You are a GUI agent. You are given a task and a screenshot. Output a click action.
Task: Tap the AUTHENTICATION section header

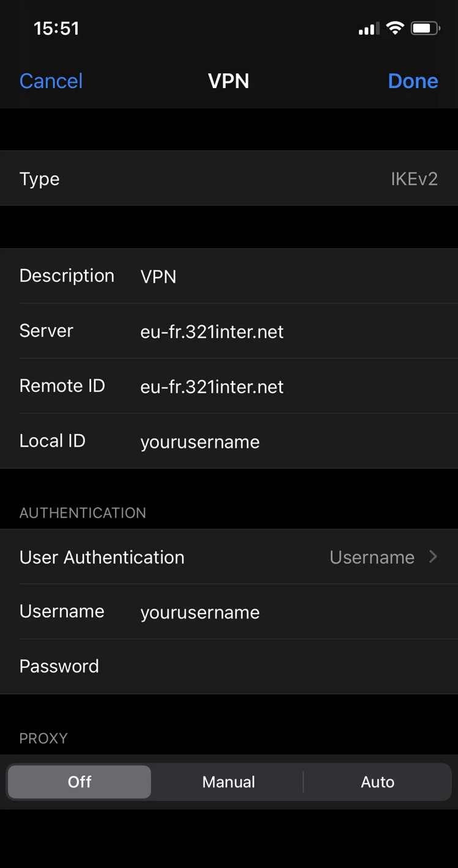coord(83,513)
